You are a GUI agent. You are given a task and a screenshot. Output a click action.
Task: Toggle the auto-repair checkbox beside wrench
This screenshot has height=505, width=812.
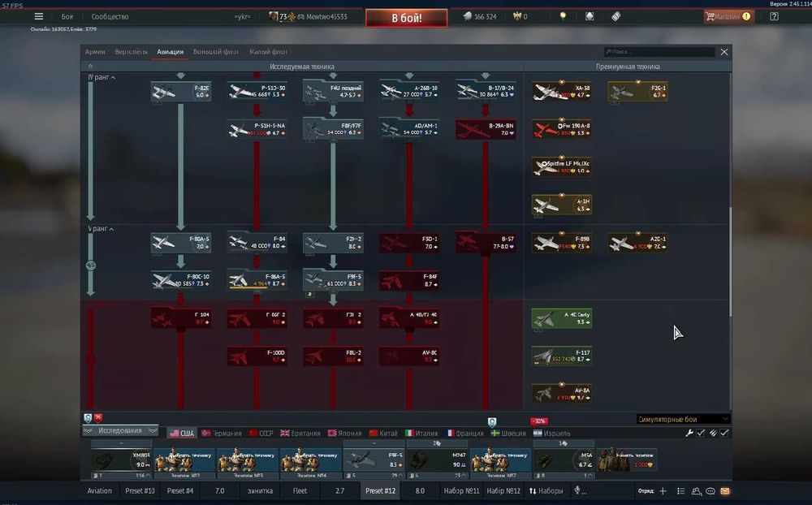pyautogui.click(x=701, y=433)
